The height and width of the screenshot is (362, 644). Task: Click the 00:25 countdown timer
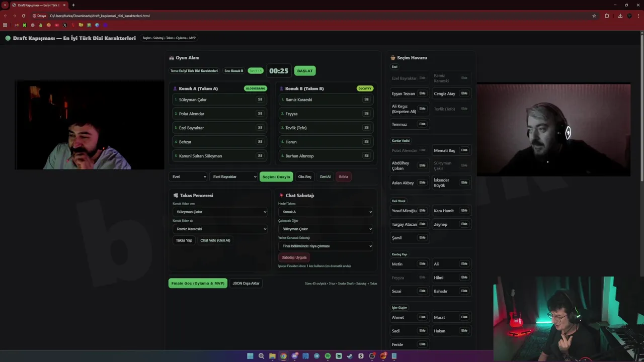(279, 71)
